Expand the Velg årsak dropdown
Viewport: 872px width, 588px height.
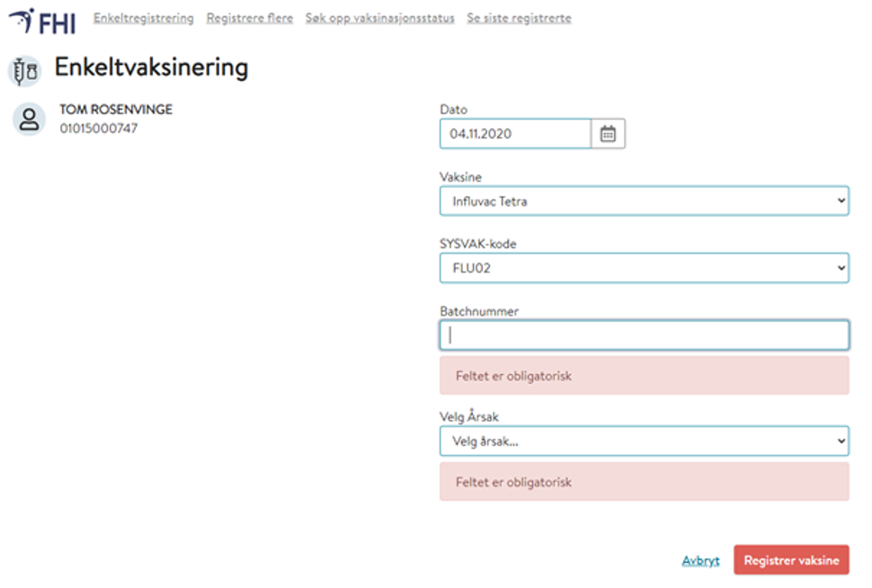pyautogui.click(x=644, y=441)
